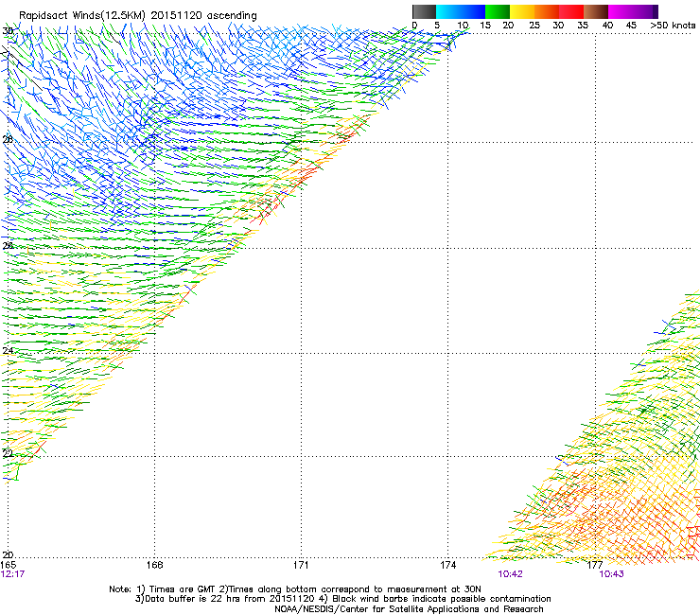Click the '>50 knots' legend label

pos(673,26)
